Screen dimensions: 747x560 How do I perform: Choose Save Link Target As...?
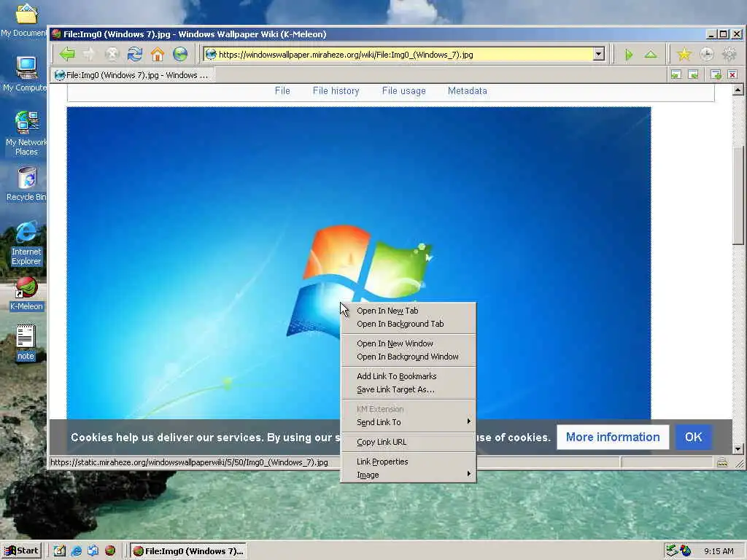[x=409, y=389]
